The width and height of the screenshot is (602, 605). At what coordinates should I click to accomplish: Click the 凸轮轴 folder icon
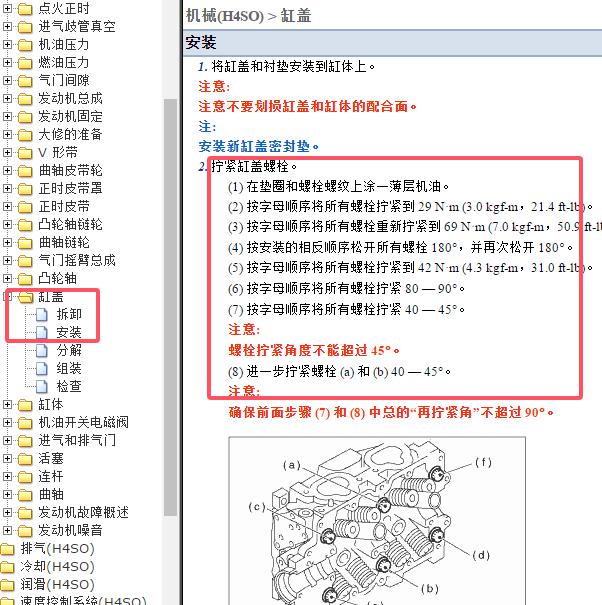click(x=25, y=279)
